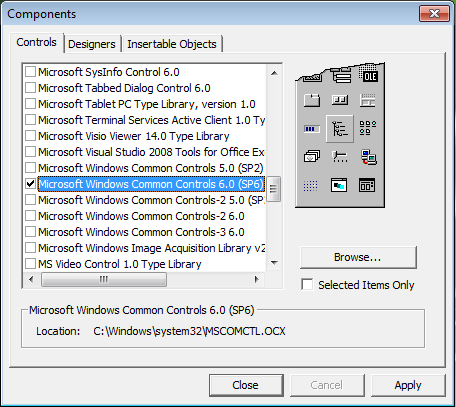Select 'Microsoft Visio Viewer 14.0 Type Library' text

click(134, 136)
